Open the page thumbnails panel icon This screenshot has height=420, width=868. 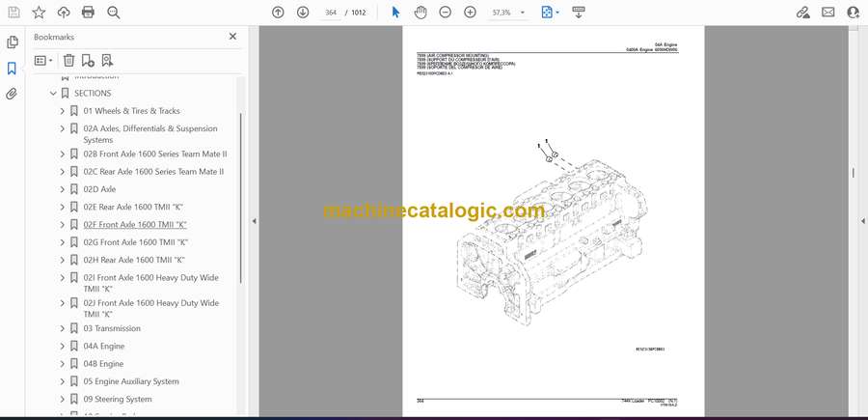[12, 42]
